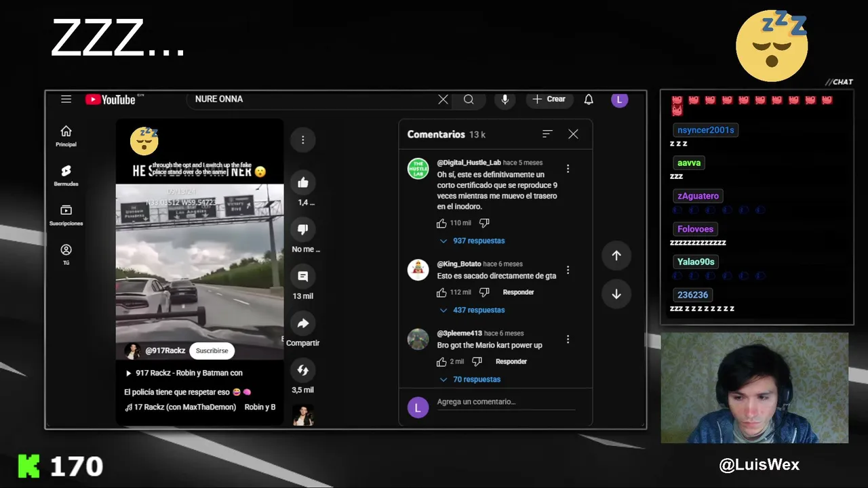Open the 917Rackz channel avatar

click(132, 350)
